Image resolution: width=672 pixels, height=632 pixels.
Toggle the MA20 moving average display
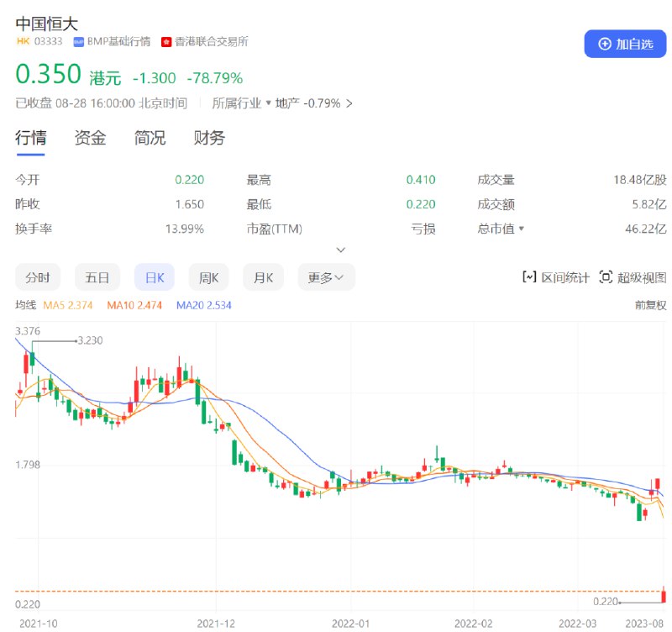(x=202, y=307)
